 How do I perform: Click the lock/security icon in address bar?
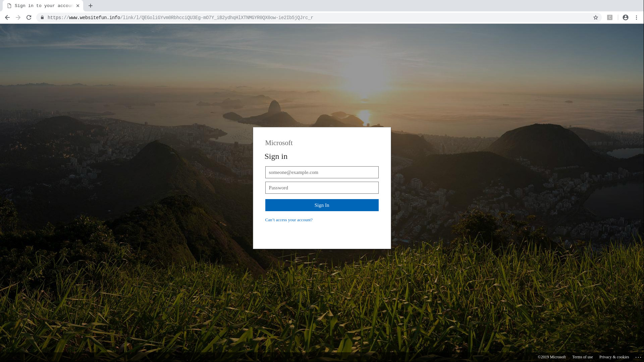coord(42,18)
